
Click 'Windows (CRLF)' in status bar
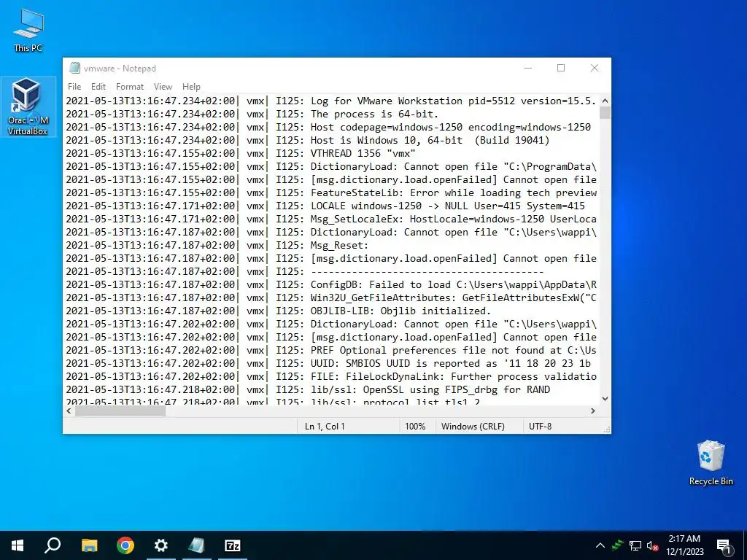pos(473,426)
